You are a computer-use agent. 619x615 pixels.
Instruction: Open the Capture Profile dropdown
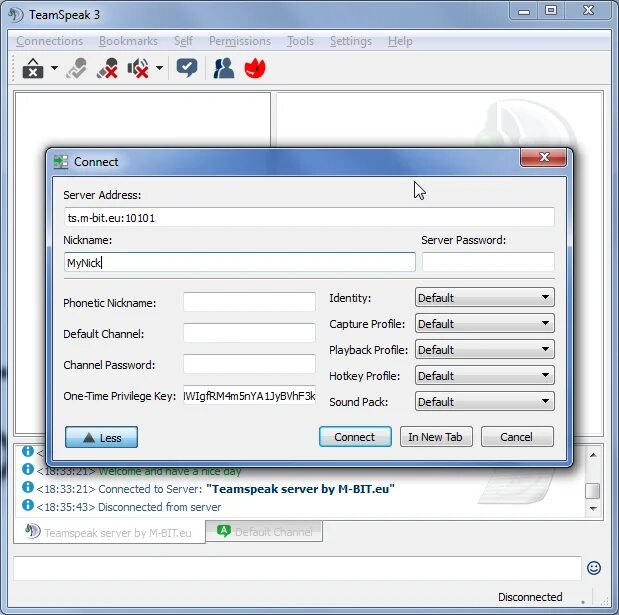click(x=485, y=324)
